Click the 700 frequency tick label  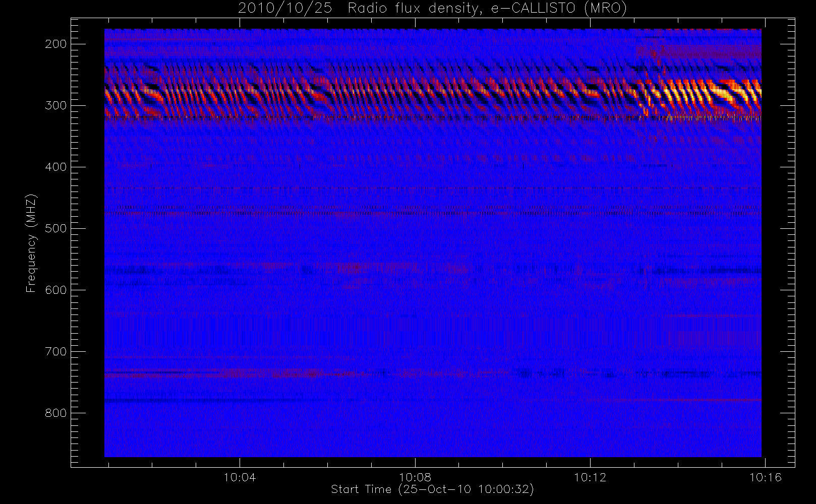pyautogui.click(x=55, y=351)
